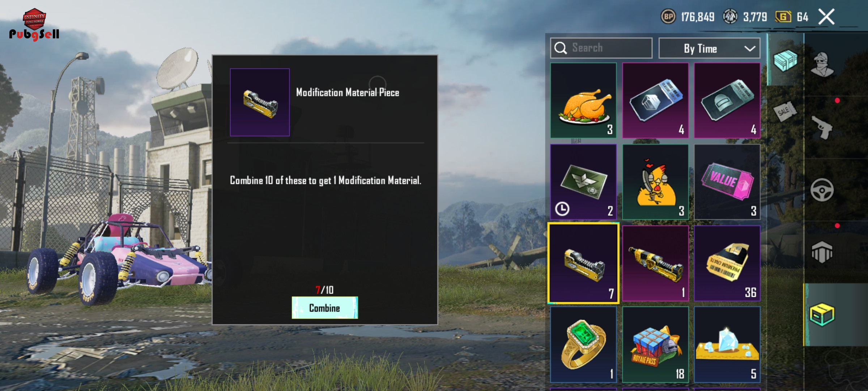
Task: Open the steering wheel vehicles category
Action: click(x=822, y=190)
